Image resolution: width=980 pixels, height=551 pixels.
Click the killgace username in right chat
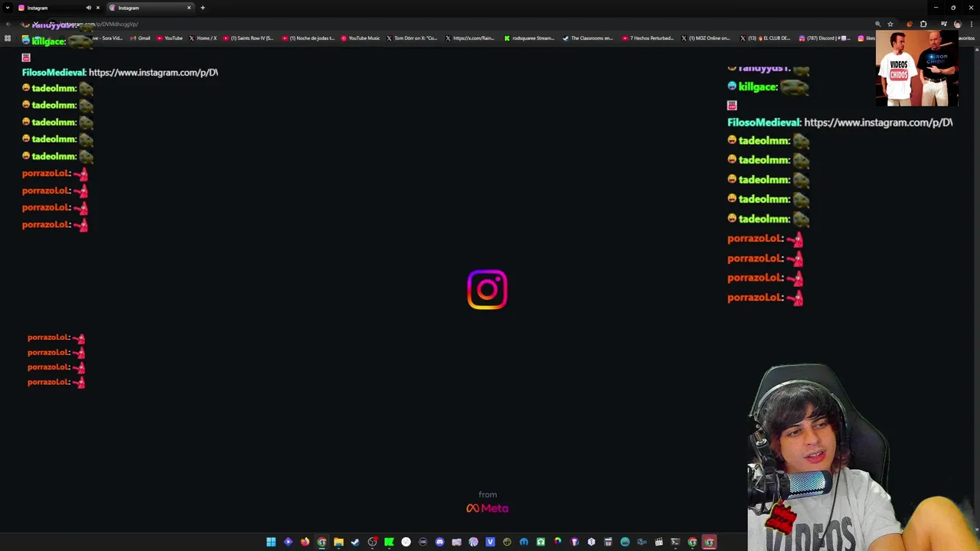tap(758, 87)
